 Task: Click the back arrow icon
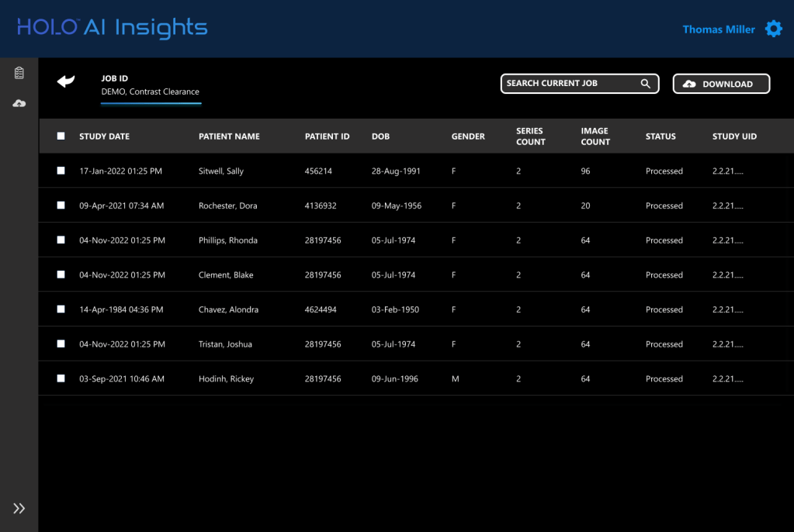[66, 81]
